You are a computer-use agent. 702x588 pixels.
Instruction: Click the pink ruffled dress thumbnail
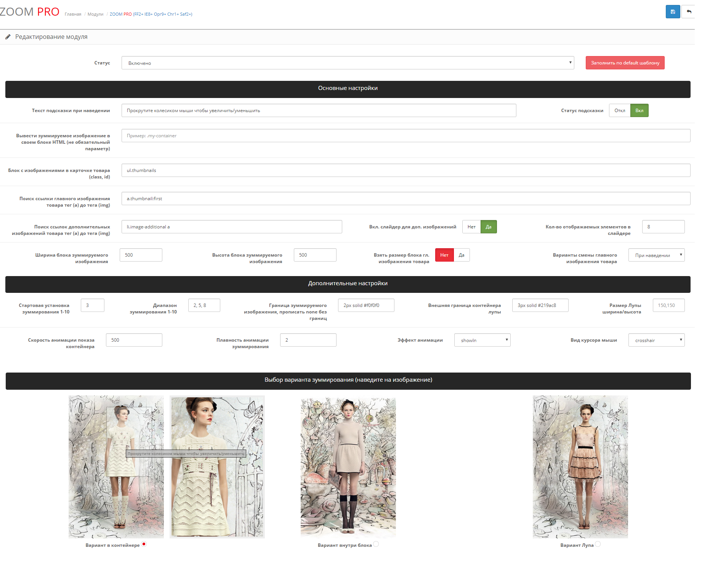pyautogui.click(x=580, y=466)
